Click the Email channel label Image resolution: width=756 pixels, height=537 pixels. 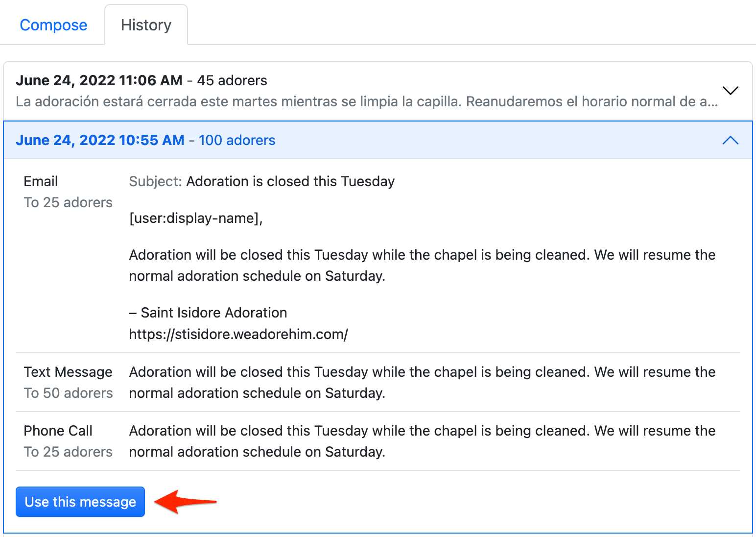click(x=41, y=181)
